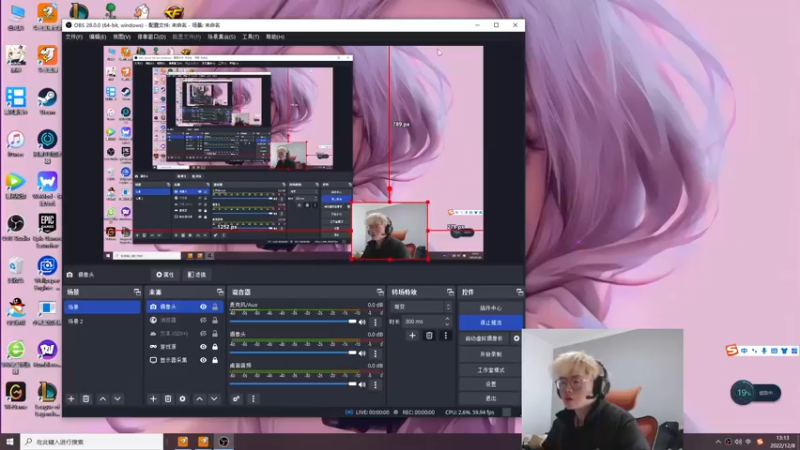Click the blue stop streaming button

pos(490,322)
